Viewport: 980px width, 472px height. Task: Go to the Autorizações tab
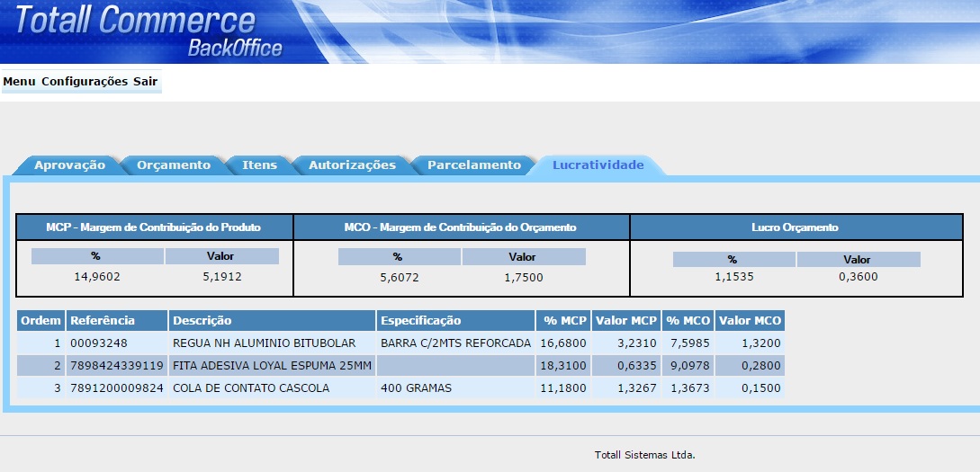pyautogui.click(x=352, y=165)
